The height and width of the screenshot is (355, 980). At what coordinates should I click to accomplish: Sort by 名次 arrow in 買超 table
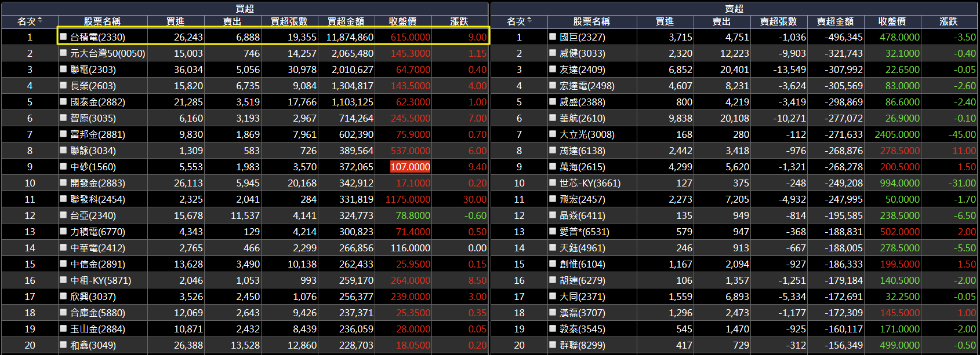click(x=39, y=21)
